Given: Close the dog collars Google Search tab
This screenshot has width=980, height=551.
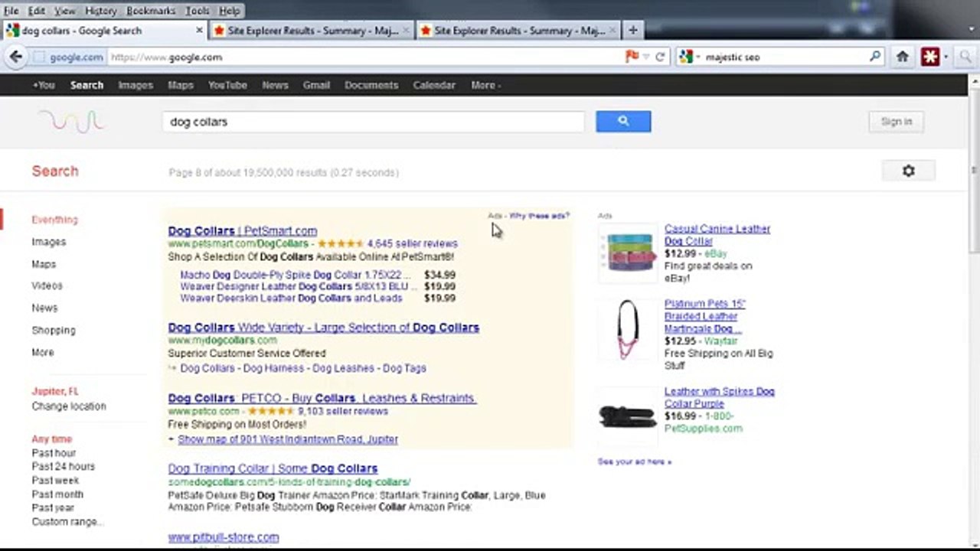Looking at the screenshot, I should click(200, 31).
